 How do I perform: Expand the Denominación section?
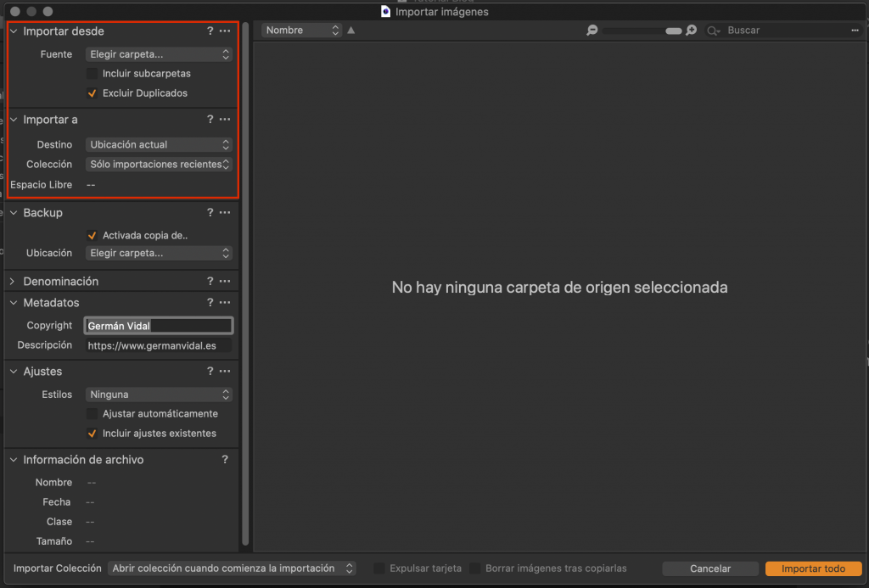coord(14,282)
